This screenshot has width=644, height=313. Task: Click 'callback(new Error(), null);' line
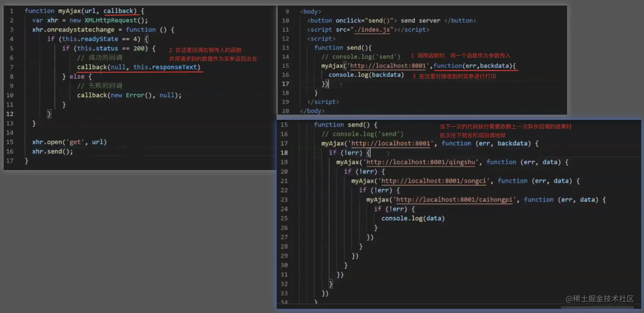129,95
